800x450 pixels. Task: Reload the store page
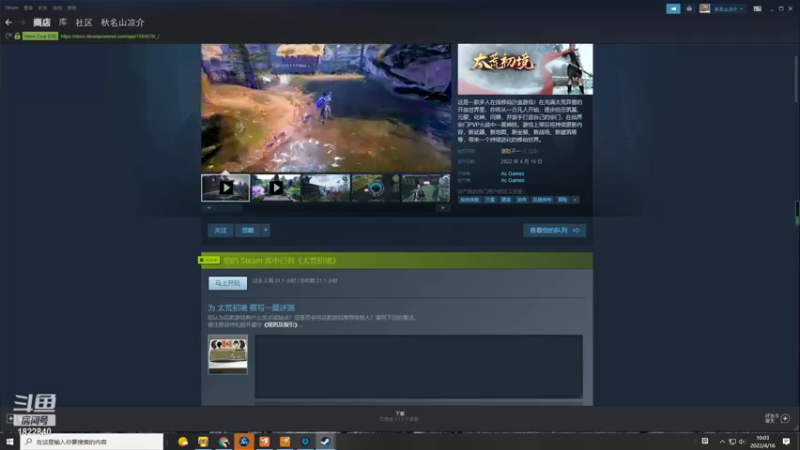pyautogui.click(x=8, y=36)
